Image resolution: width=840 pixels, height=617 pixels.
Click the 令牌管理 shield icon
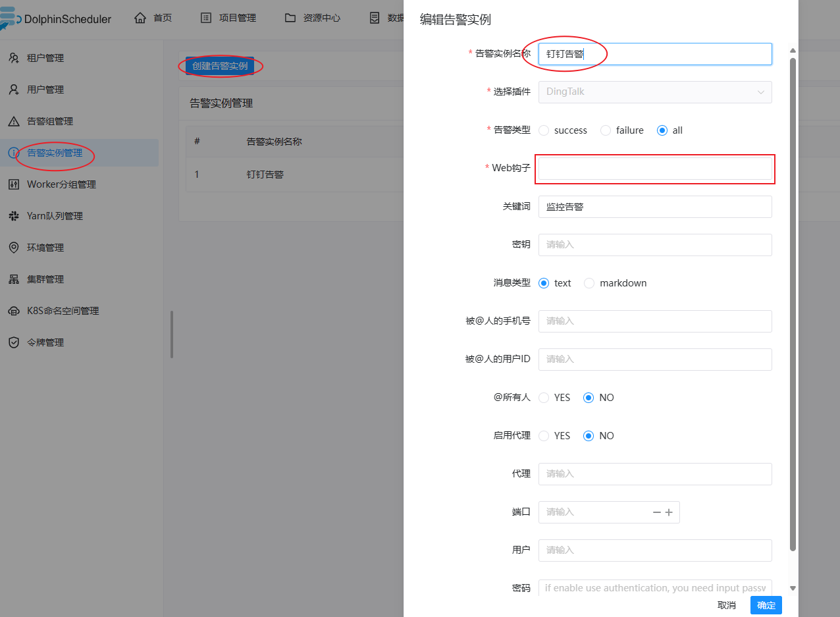(x=14, y=342)
